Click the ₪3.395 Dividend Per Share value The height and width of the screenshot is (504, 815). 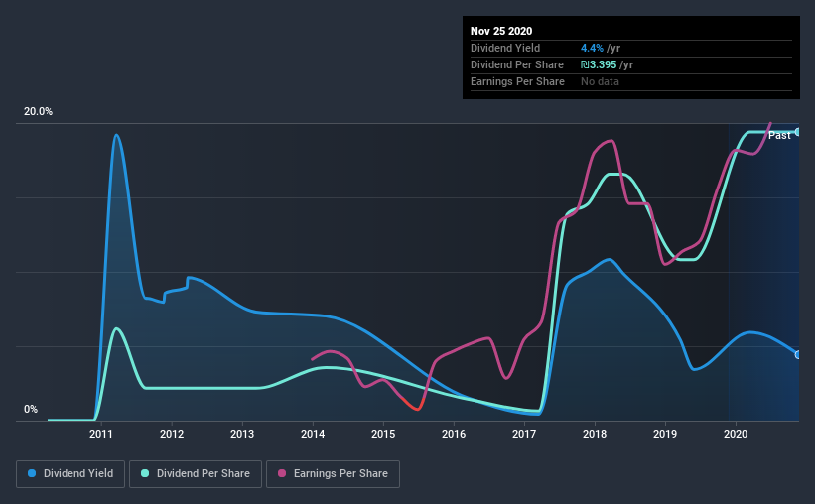[599, 64]
